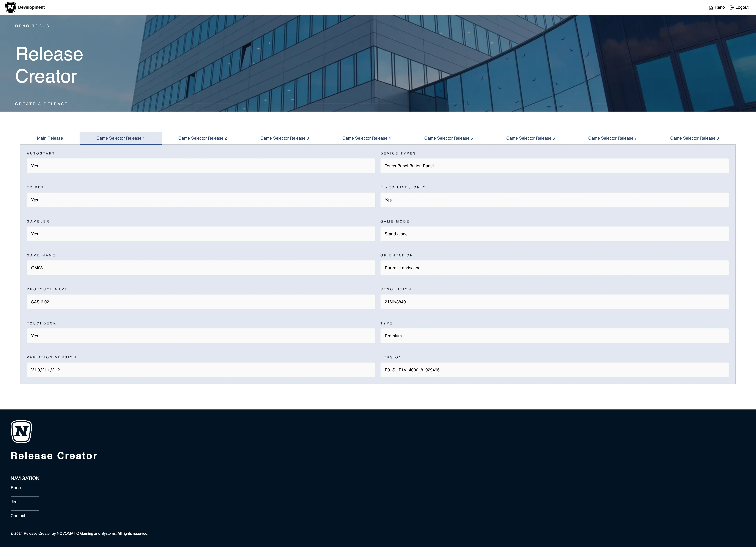Open the Jira footer link

[14, 502]
